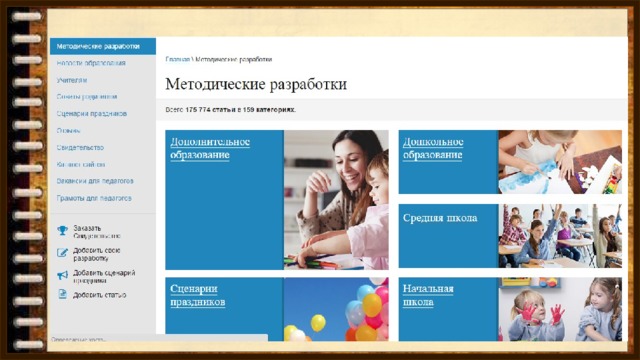
Task: Open Вакансии для педагогов in sidebar
Action: coord(95,181)
